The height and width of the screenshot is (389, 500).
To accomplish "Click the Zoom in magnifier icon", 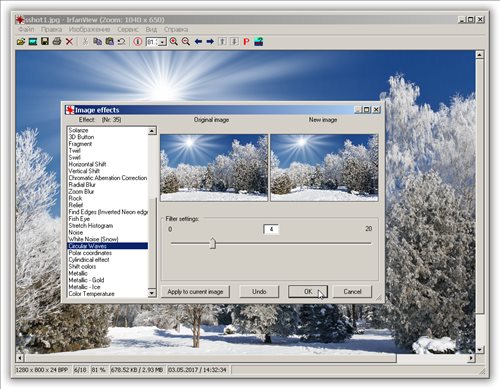I will coord(174,42).
